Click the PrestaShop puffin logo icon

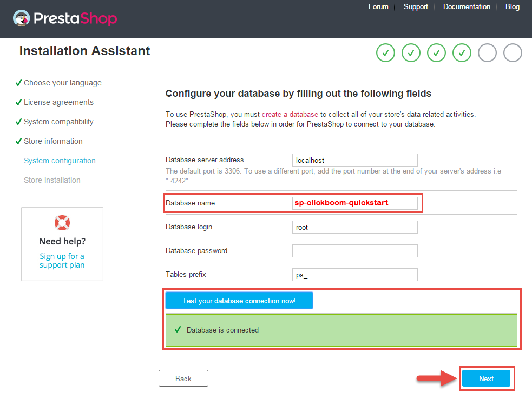pos(21,18)
